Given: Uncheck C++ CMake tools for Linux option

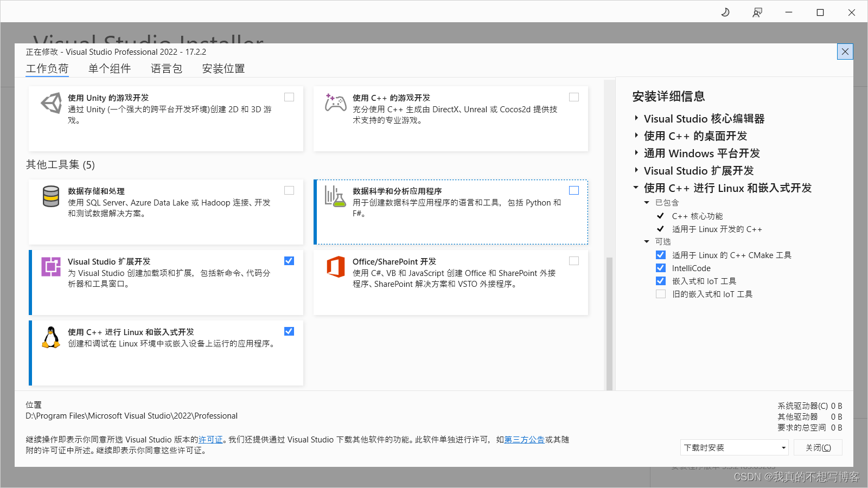Looking at the screenshot, I should click(x=661, y=255).
